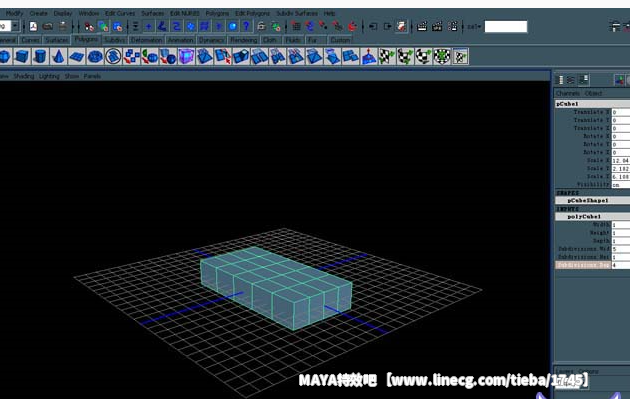Switch to the Custom shelf tab
This screenshot has width=630, height=399.
[x=340, y=40]
